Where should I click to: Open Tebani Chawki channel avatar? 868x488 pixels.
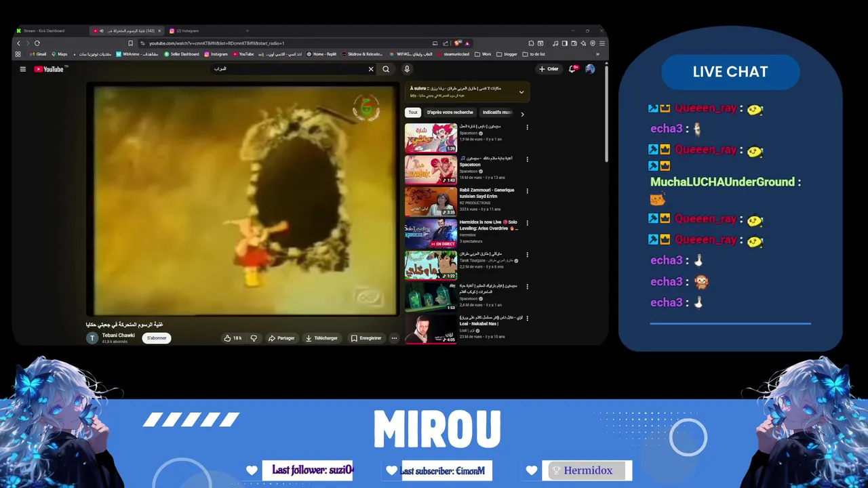click(x=92, y=338)
